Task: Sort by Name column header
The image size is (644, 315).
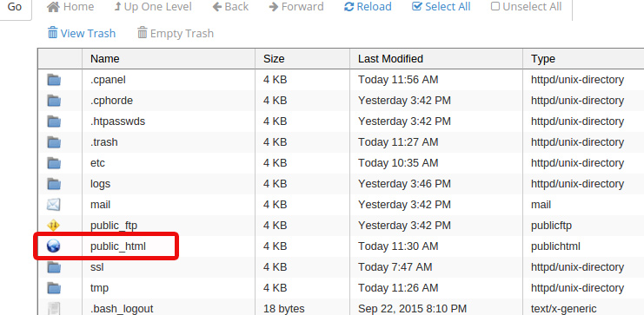Action: point(105,59)
